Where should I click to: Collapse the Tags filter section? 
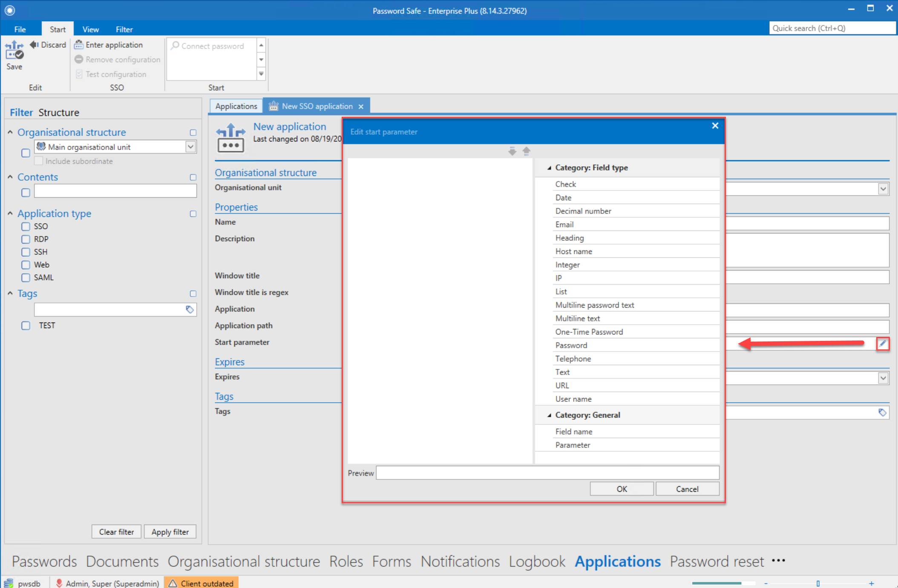click(10, 293)
